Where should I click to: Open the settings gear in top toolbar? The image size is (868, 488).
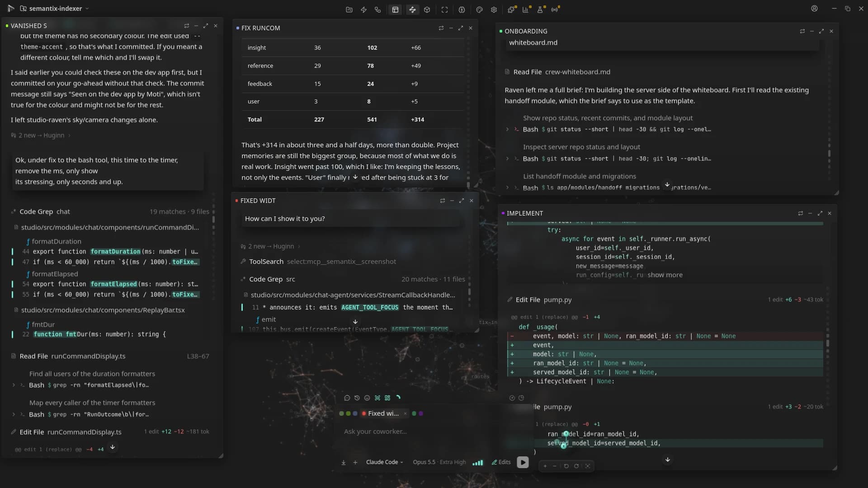(494, 9)
